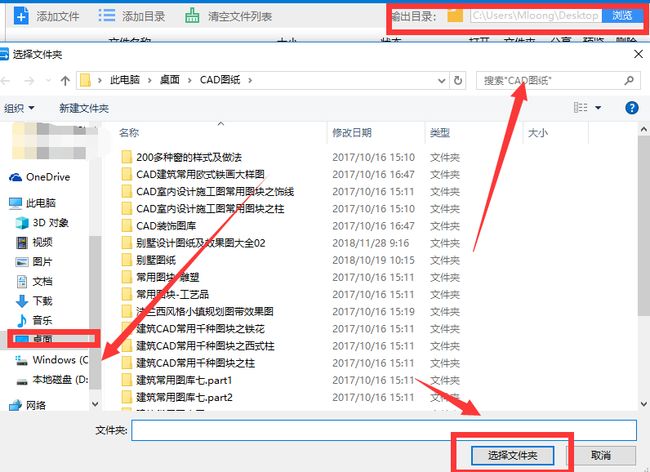Select folder CAD建筑常用欧式铁画大样图
Viewport: 650px width, 472px height.
point(193,174)
